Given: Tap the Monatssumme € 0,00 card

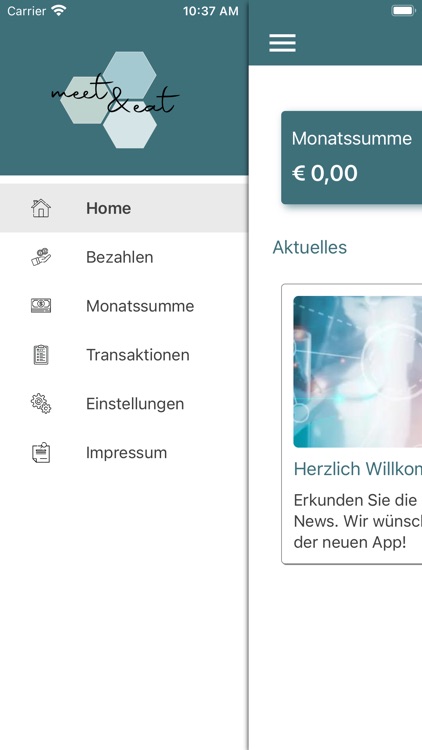Looking at the screenshot, I should coord(352,157).
